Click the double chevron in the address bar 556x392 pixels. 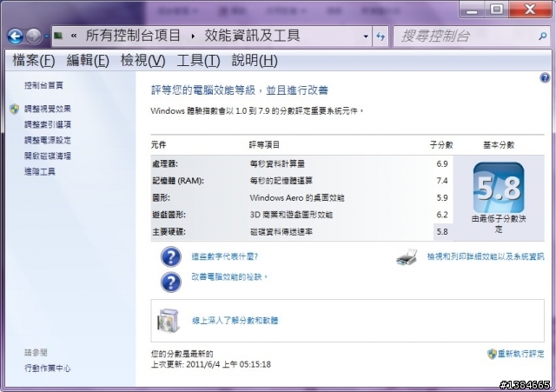point(74,36)
